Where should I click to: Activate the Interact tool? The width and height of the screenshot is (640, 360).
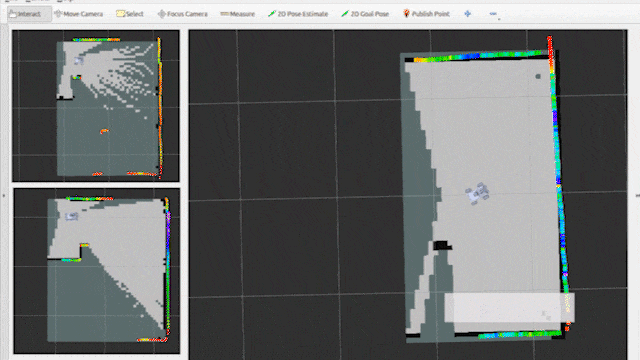(29, 14)
